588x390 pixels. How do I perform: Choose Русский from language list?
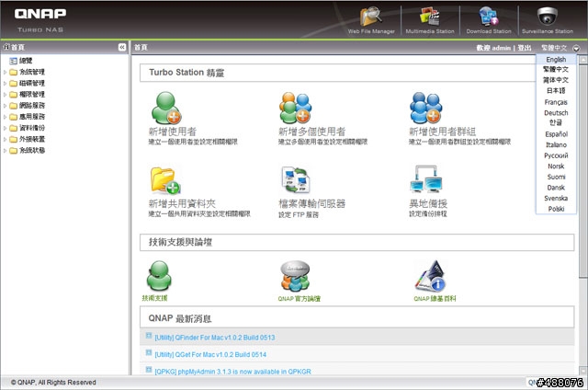point(556,155)
